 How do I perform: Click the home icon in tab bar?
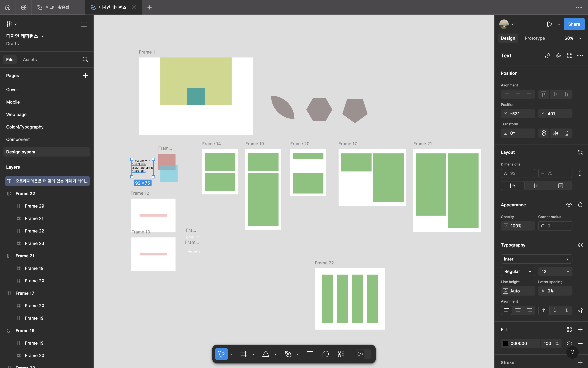[8, 7]
